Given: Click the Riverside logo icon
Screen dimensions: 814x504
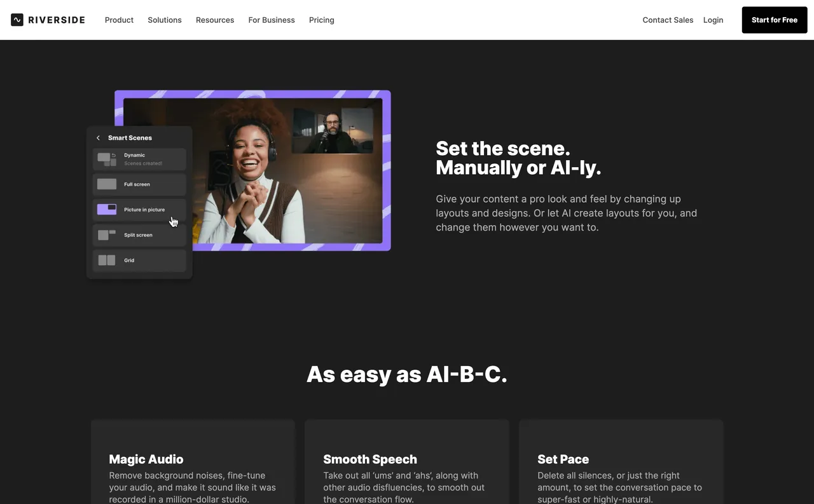Looking at the screenshot, I should point(17,20).
